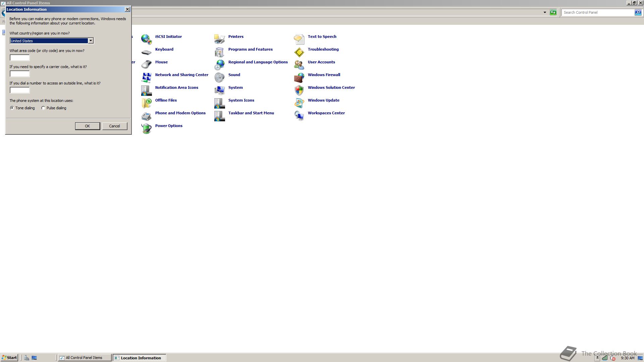This screenshot has width=644, height=362.
Task: Cancel the Location Information dialog
Action: point(115,126)
